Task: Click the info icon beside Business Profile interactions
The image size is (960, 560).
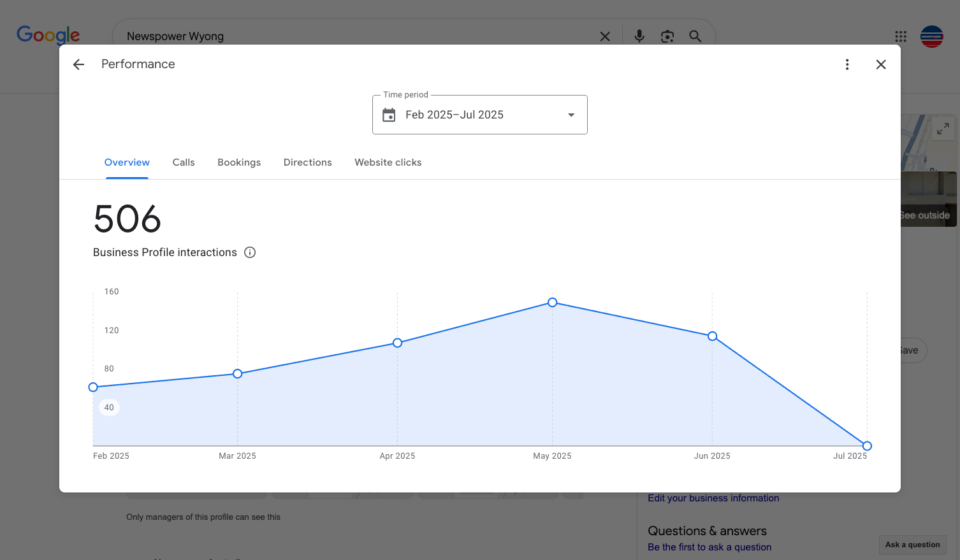Action: [x=250, y=252]
